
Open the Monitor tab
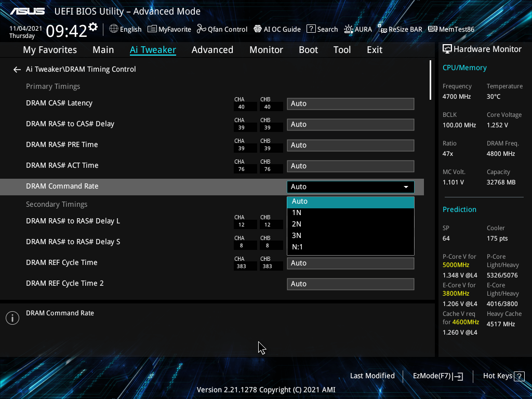click(267, 50)
